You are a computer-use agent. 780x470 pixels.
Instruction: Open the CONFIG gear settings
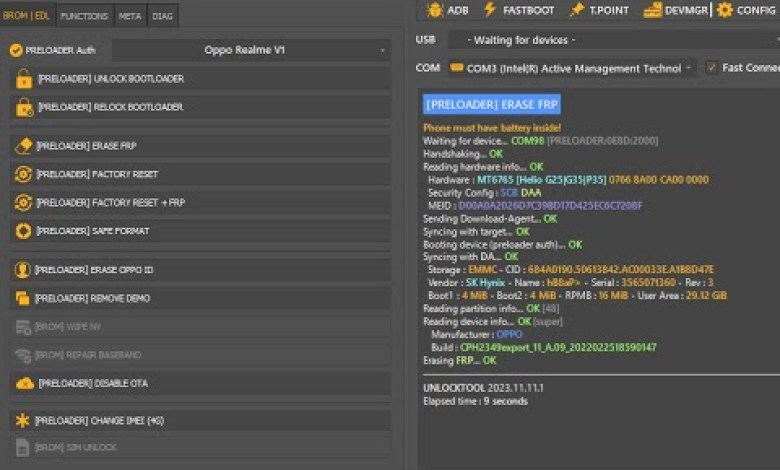[x=746, y=10]
